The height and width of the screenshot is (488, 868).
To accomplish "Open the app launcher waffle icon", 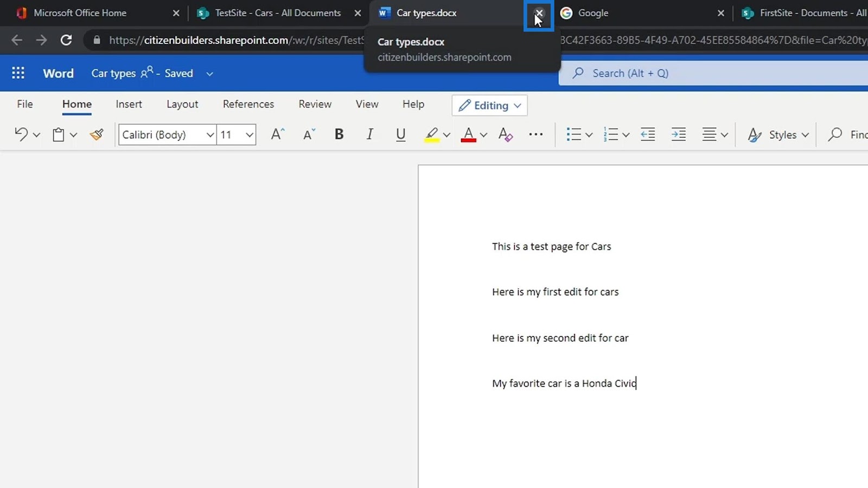I will (18, 73).
